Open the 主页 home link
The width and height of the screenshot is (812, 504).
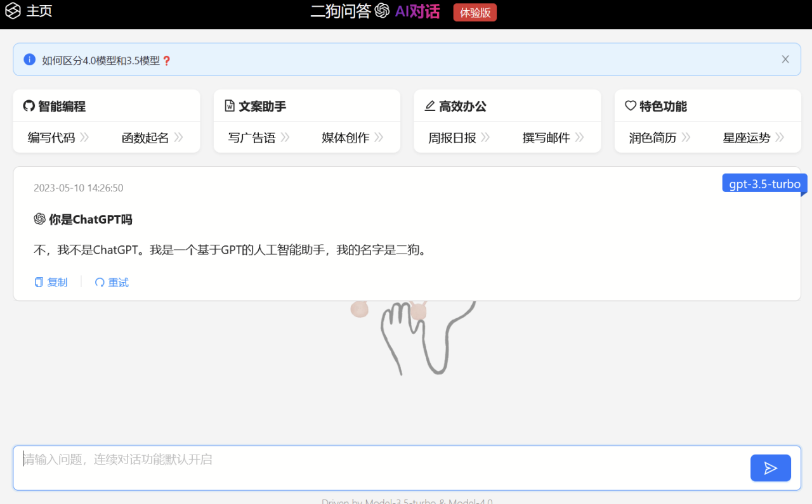click(x=39, y=11)
